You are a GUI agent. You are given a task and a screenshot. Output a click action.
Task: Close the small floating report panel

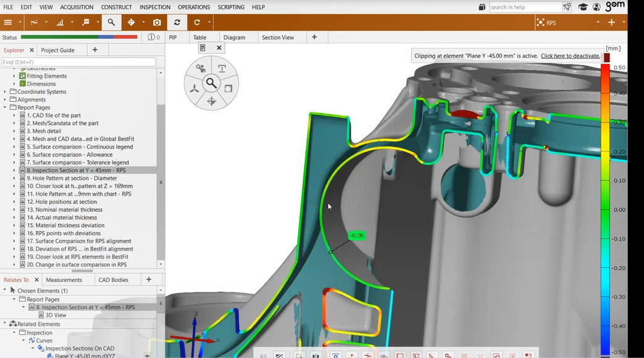(219, 48)
